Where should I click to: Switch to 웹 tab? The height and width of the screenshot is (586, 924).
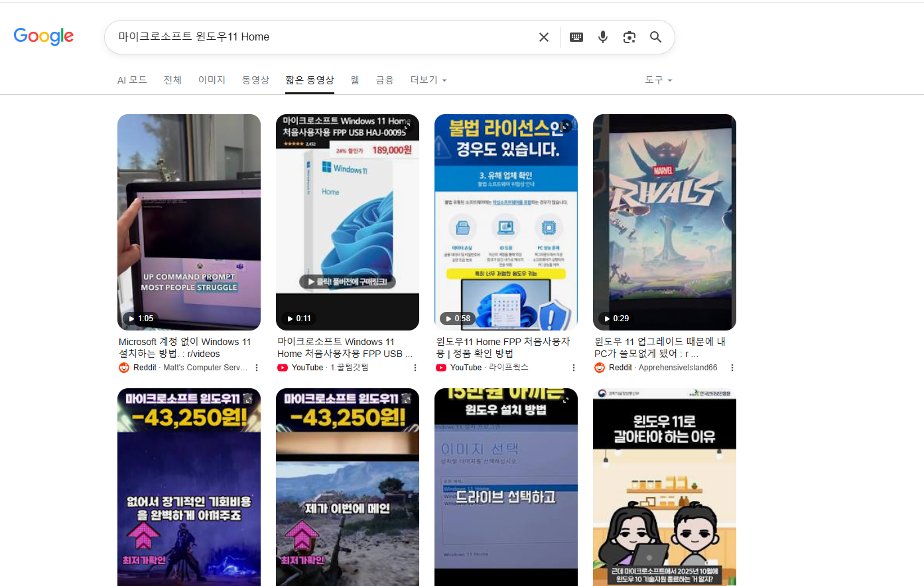[x=355, y=80]
